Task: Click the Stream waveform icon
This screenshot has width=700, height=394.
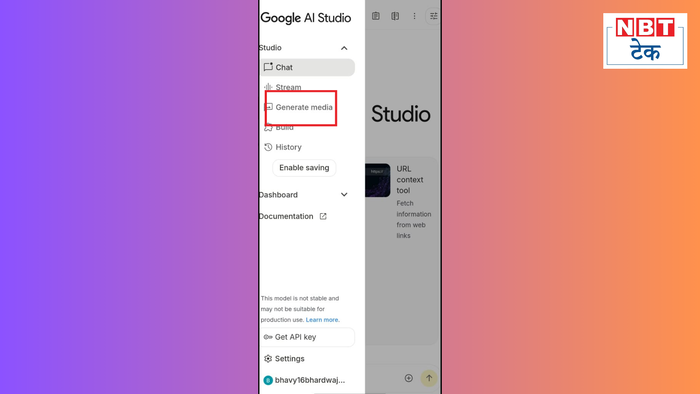Action: pos(268,87)
